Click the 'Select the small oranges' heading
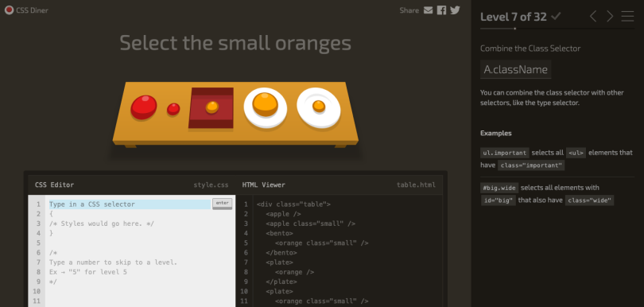Viewport: 644px width, 307px height. click(x=235, y=43)
